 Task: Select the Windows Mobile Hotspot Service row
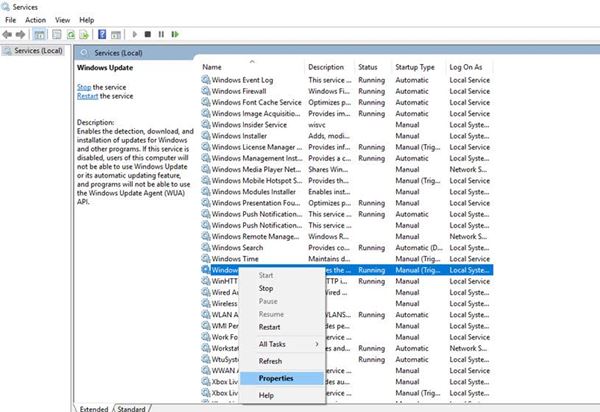point(347,180)
